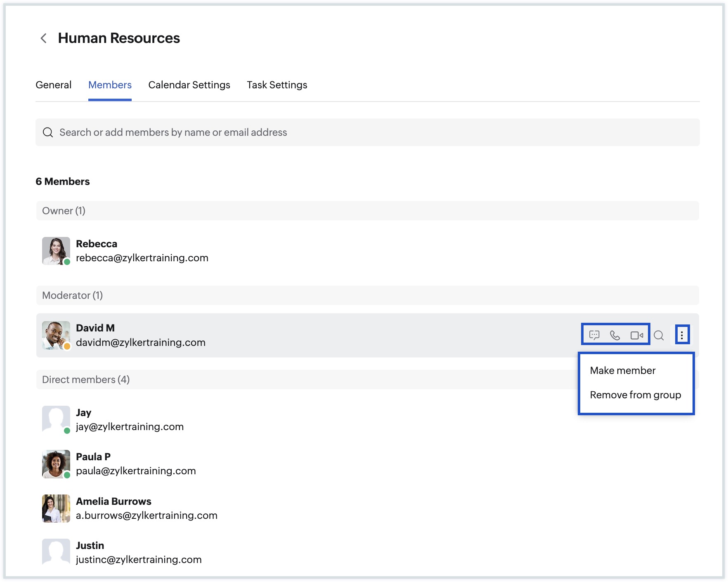This screenshot has width=728, height=582.
Task: Click the magnifier icon in the search bar
Action: point(48,132)
